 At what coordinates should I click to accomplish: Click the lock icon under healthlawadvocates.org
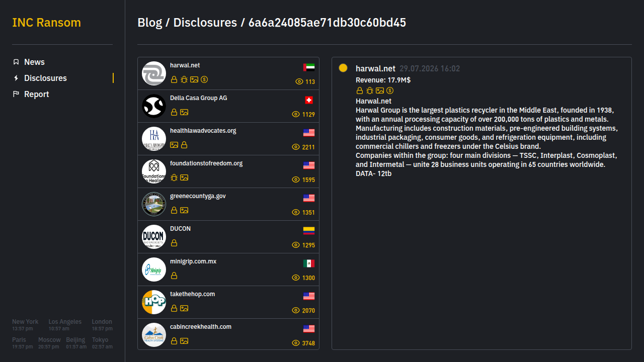pyautogui.click(x=184, y=145)
